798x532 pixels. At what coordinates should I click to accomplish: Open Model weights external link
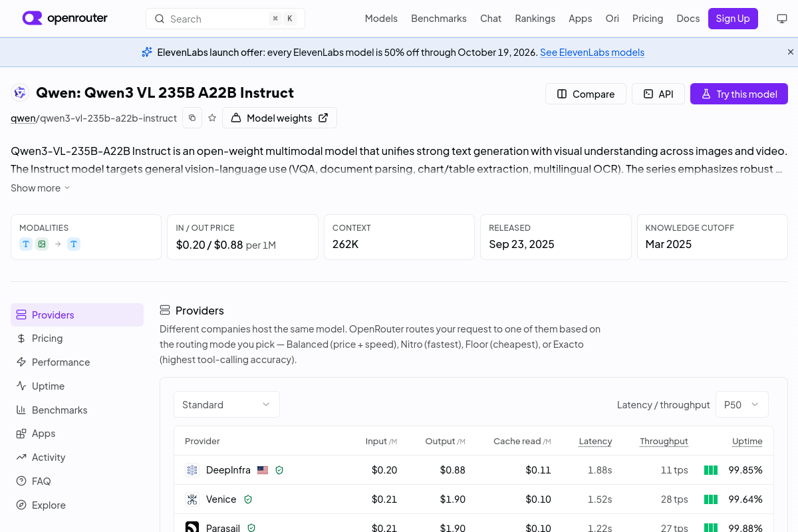click(279, 118)
